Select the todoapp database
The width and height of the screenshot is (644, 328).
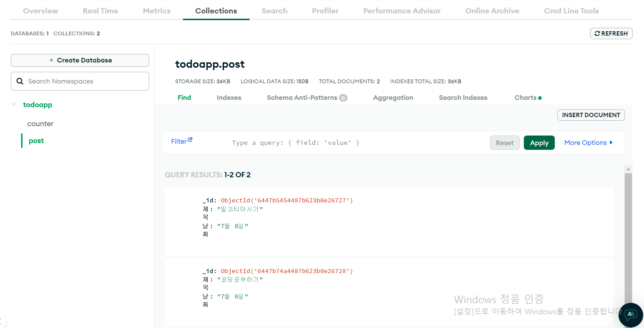38,105
